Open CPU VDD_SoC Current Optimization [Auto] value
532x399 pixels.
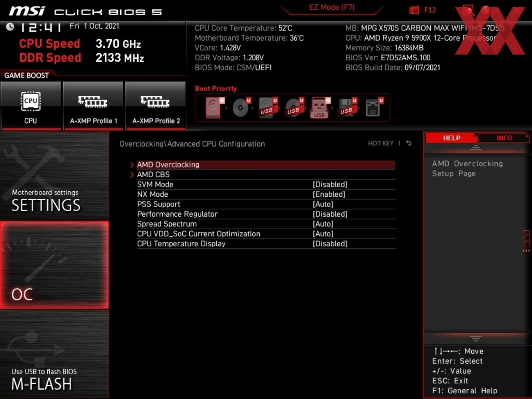point(323,234)
